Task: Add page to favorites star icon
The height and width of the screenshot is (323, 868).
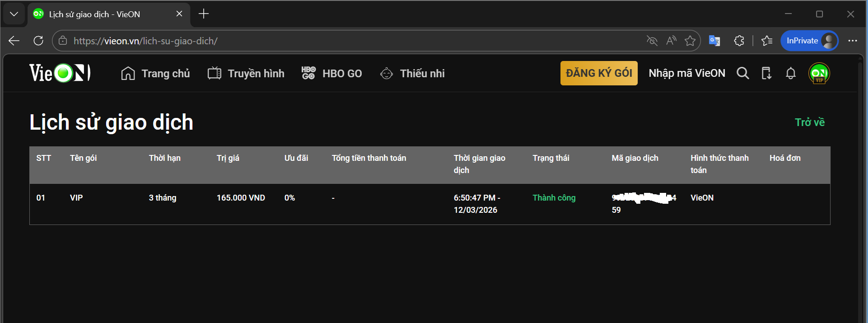Action: pos(690,41)
